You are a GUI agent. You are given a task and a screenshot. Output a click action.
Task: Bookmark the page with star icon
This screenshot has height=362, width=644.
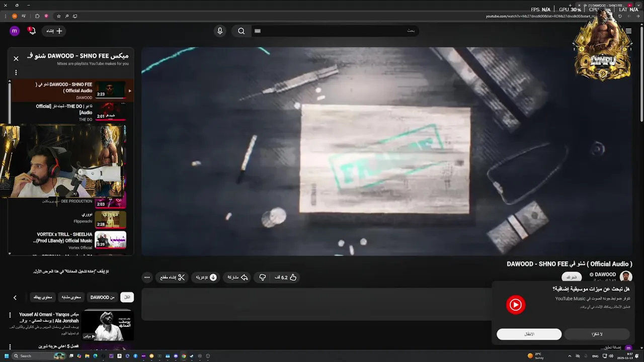click(x=59, y=16)
